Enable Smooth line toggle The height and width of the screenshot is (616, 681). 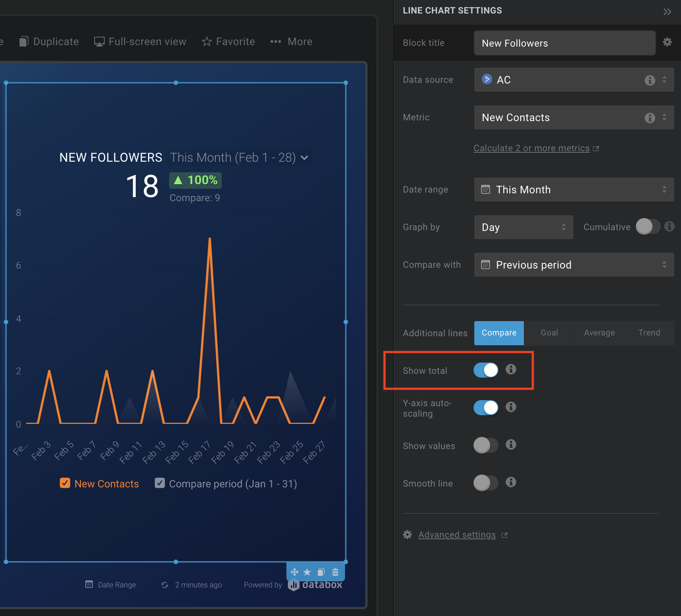(x=486, y=483)
